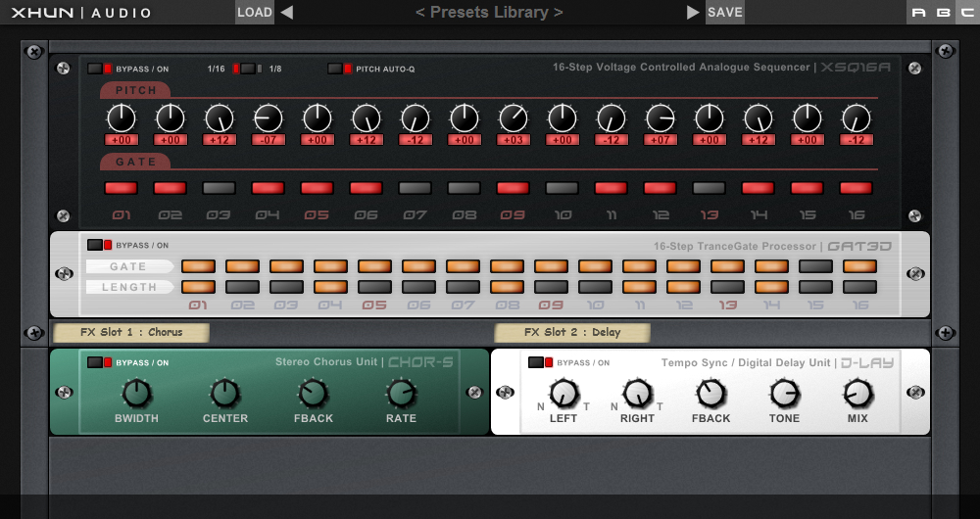
Task: Click the Chorus RATE knob
Action: coord(401,394)
